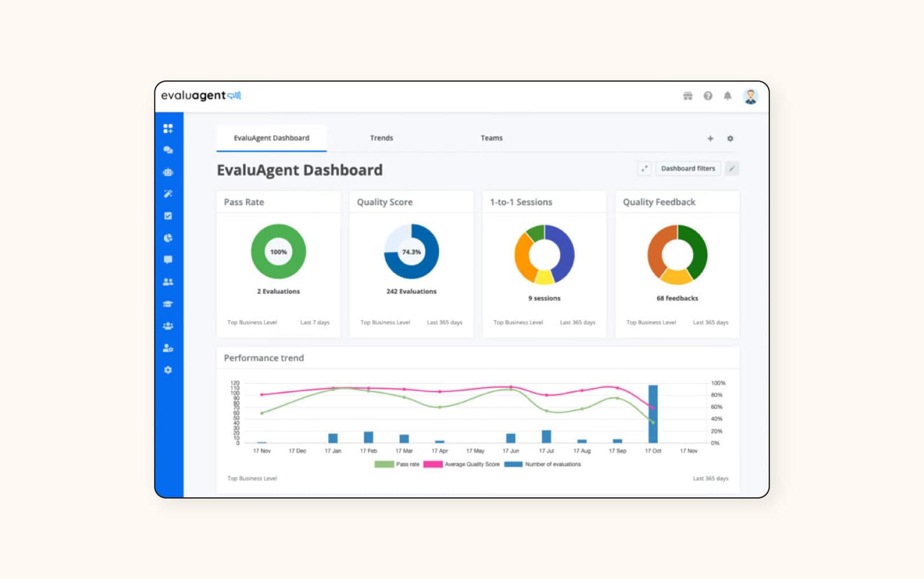
Task: Add a new dashboard tab with plus icon
Action: pos(710,138)
